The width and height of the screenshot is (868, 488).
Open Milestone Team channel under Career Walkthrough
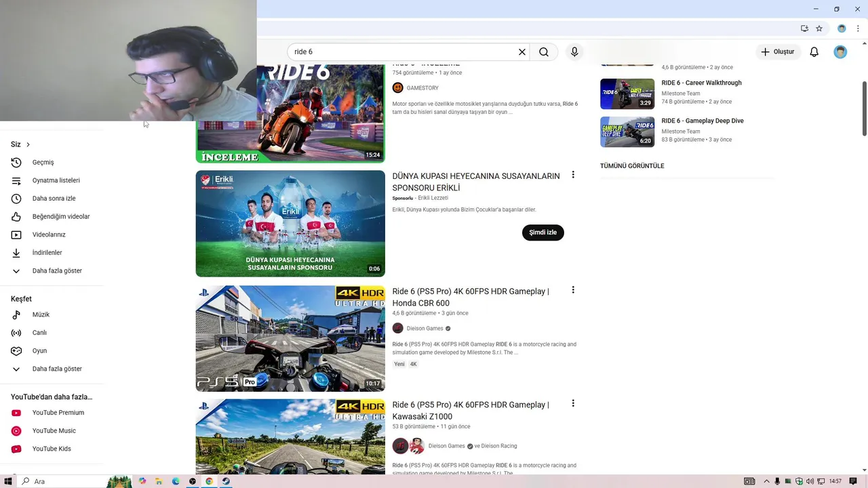[681, 94]
